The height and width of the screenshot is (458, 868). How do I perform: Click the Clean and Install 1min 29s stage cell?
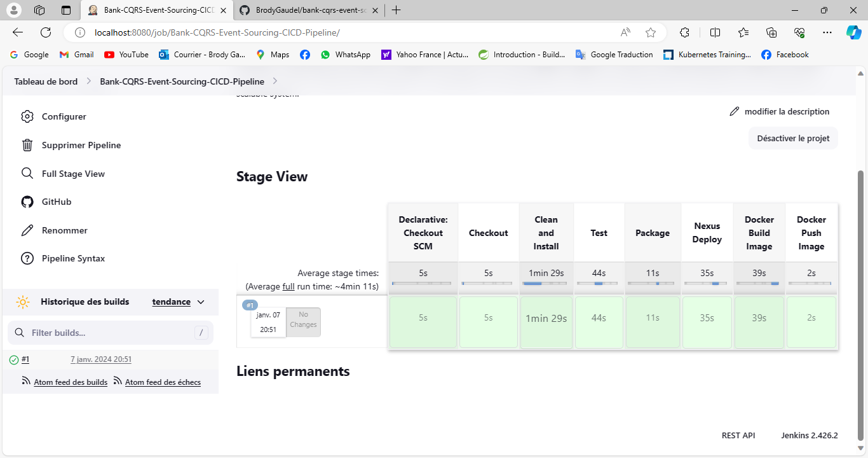(x=546, y=323)
